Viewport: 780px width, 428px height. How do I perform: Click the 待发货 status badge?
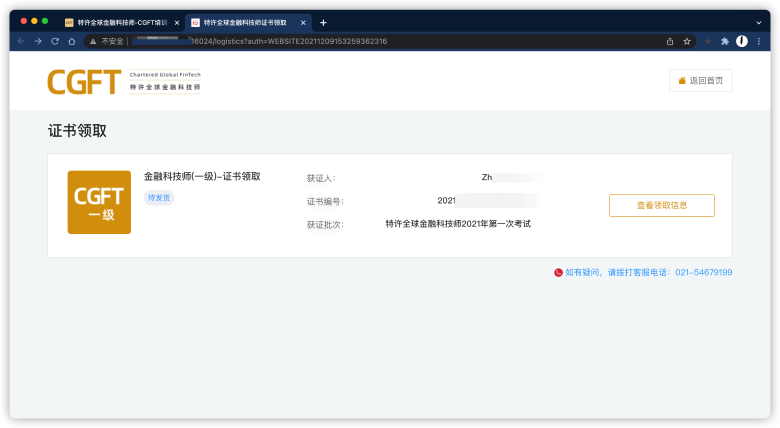point(159,198)
